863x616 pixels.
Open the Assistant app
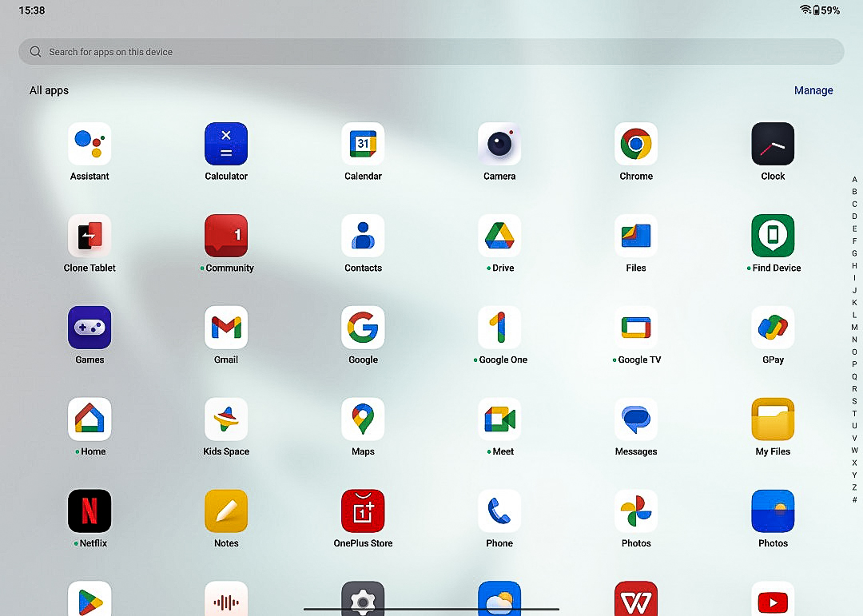coord(89,145)
